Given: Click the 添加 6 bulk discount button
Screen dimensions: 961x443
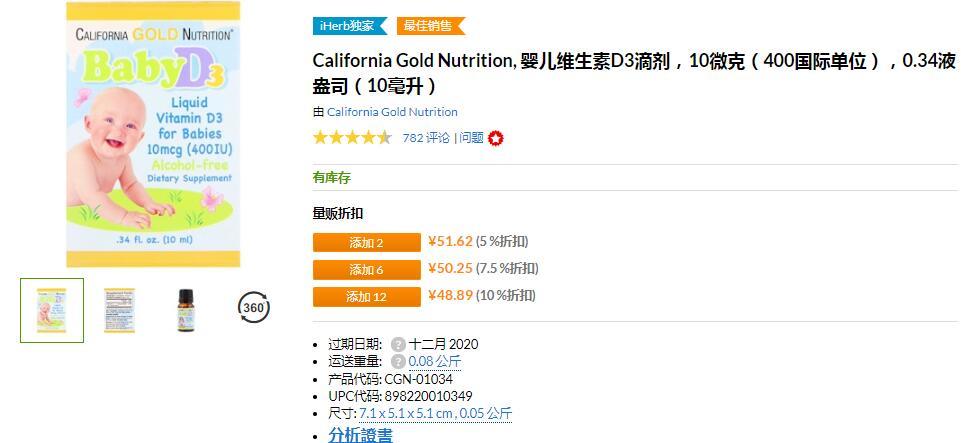Looking at the screenshot, I should [x=366, y=269].
